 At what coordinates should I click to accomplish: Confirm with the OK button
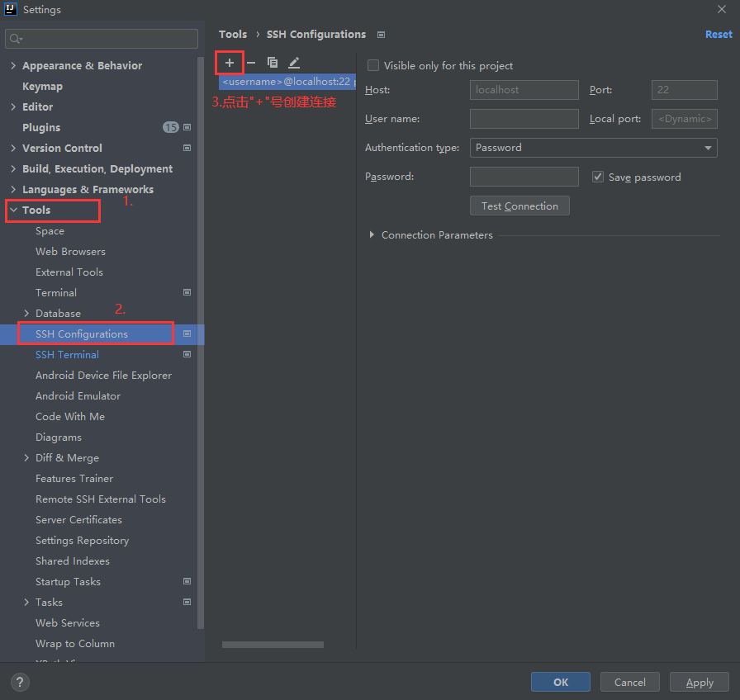coord(561,682)
